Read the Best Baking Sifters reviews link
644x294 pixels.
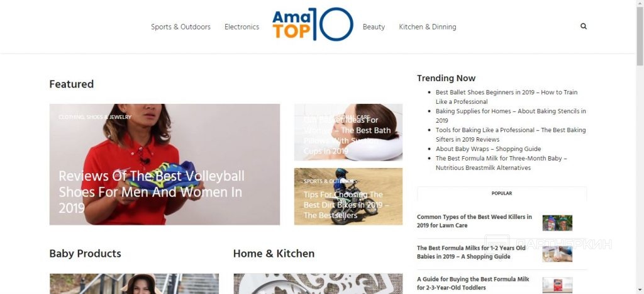(511, 135)
